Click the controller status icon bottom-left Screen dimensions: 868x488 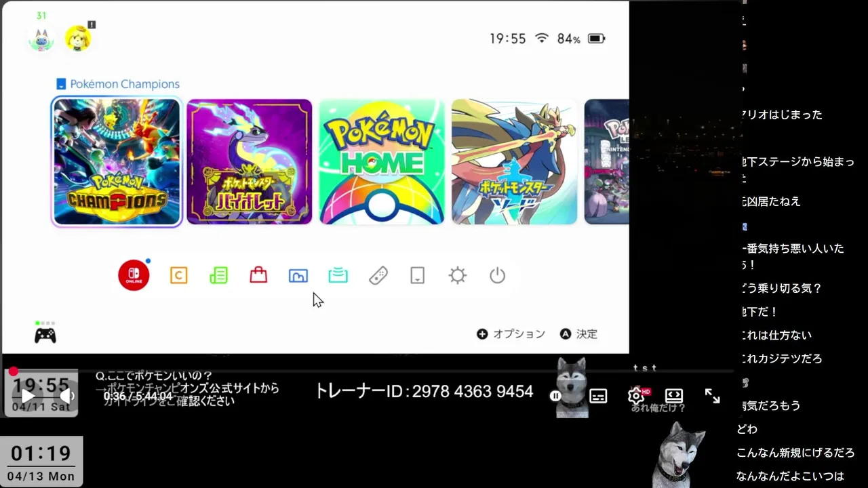pos(45,335)
